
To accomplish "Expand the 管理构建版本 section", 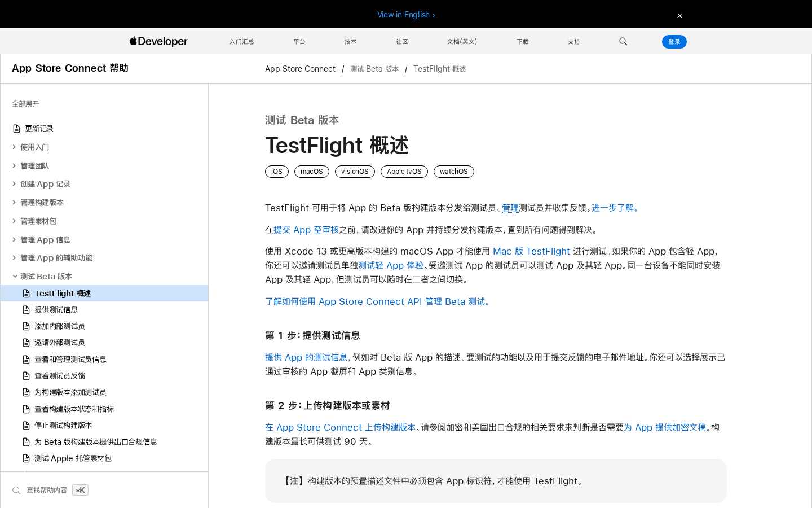I will coord(15,203).
